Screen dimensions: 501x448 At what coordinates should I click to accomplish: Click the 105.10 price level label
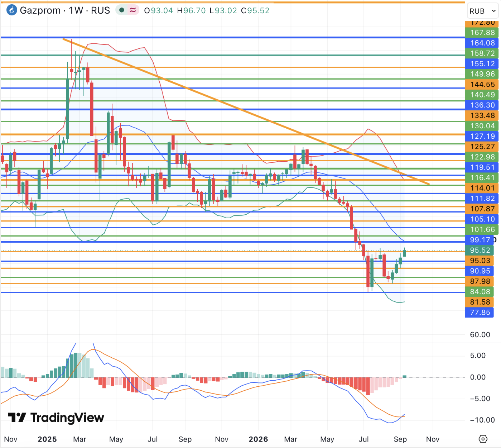tap(482, 220)
